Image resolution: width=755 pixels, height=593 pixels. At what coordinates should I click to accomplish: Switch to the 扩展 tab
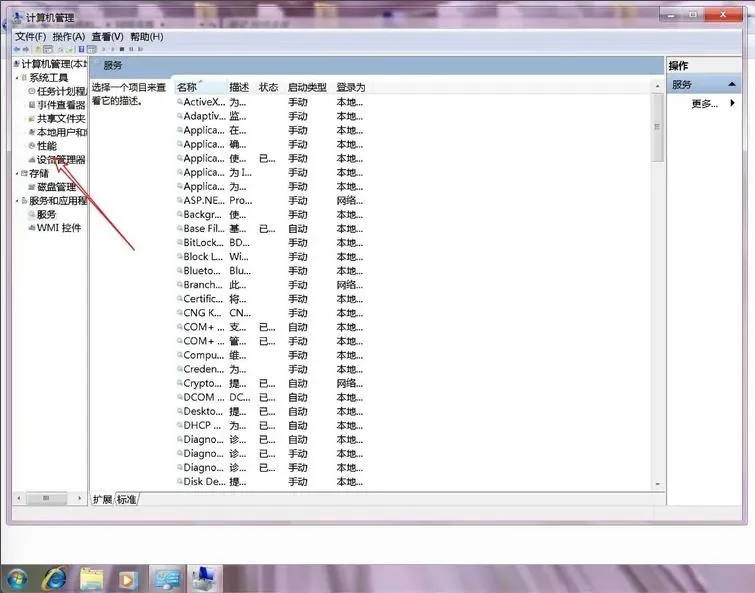tap(102, 500)
